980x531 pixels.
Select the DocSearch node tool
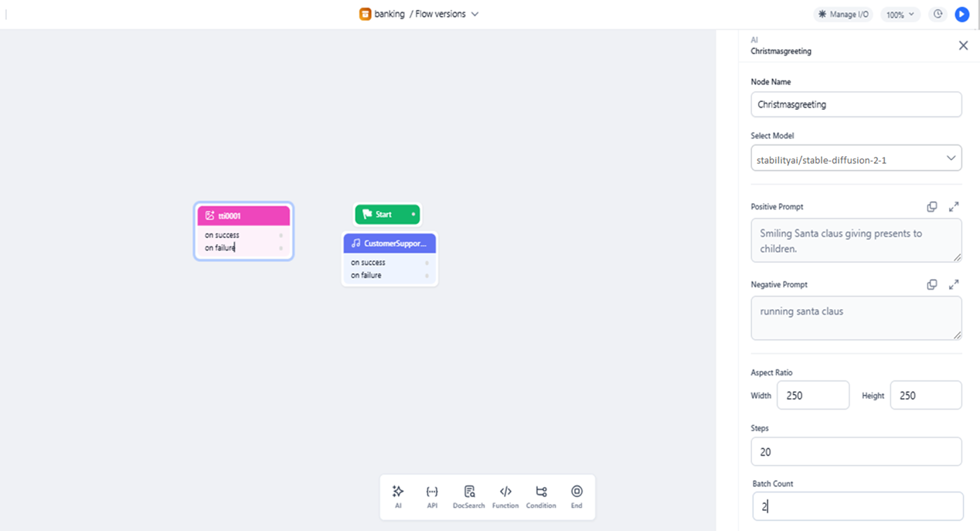pos(468,496)
